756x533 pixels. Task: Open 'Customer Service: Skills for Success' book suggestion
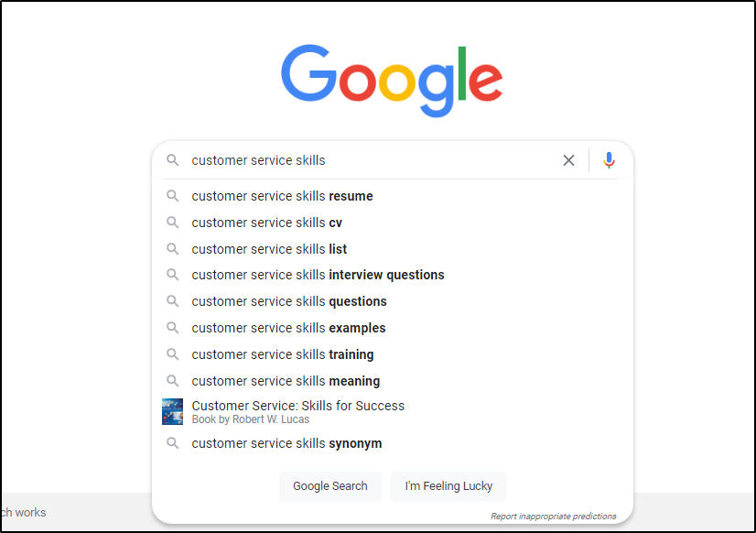[297, 406]
